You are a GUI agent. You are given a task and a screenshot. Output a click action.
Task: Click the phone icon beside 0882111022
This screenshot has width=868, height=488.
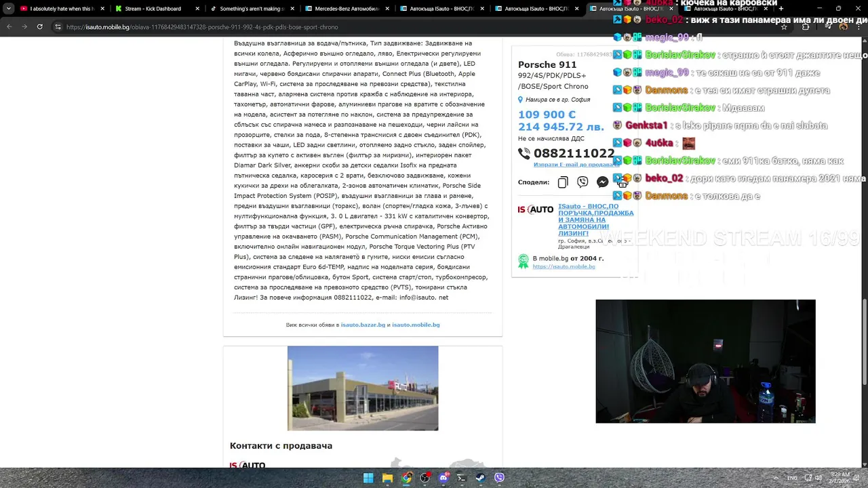[524, 154]
